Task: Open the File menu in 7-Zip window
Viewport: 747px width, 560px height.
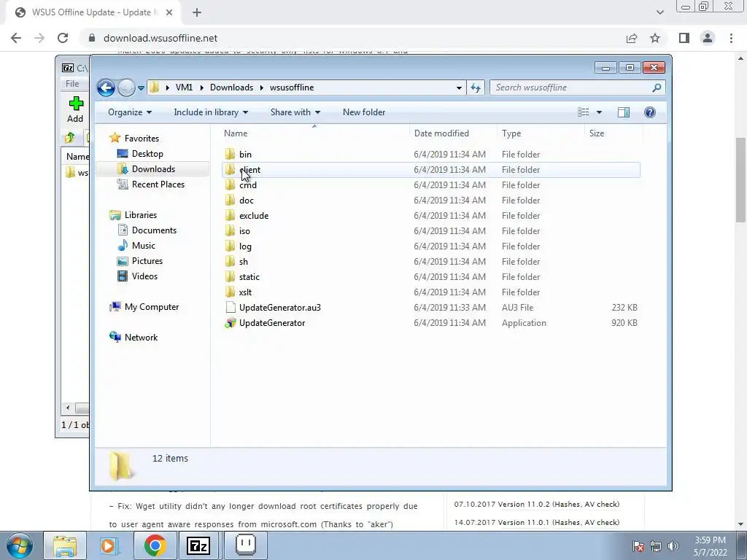Action: [72, 84]
